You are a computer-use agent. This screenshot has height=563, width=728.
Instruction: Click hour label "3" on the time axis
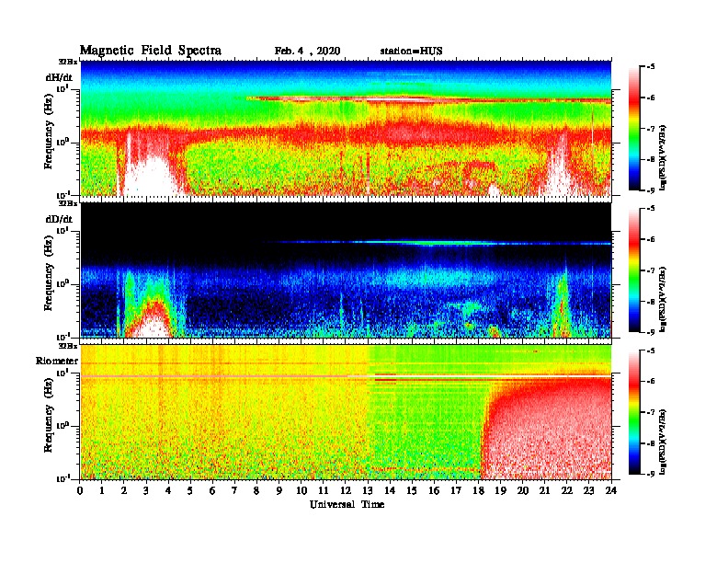point(147,491)
